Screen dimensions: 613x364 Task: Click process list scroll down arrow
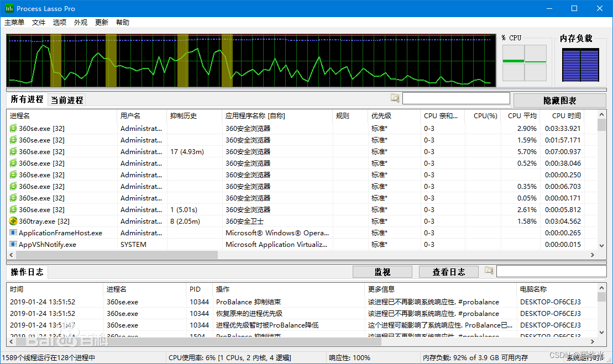tap(601, 246)
